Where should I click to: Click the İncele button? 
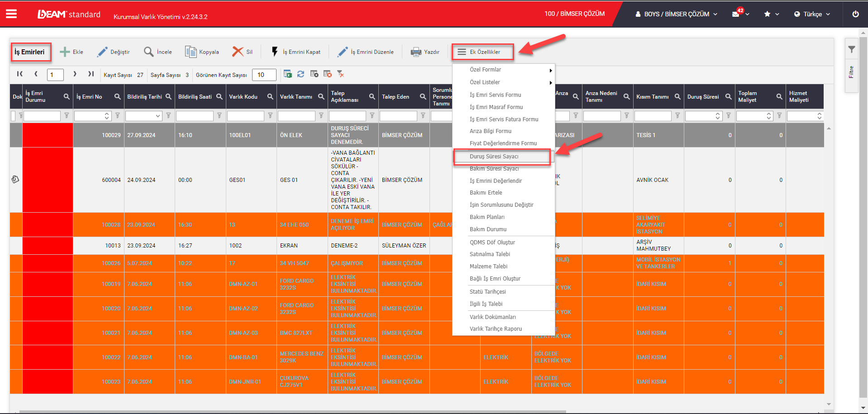pos(157,52)
